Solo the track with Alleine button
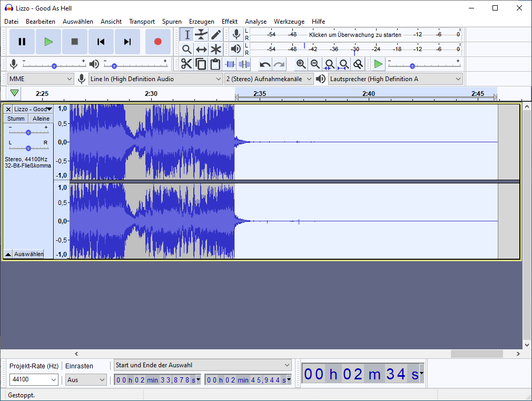This screenshot has width=532, height=401. coord(41,119)
